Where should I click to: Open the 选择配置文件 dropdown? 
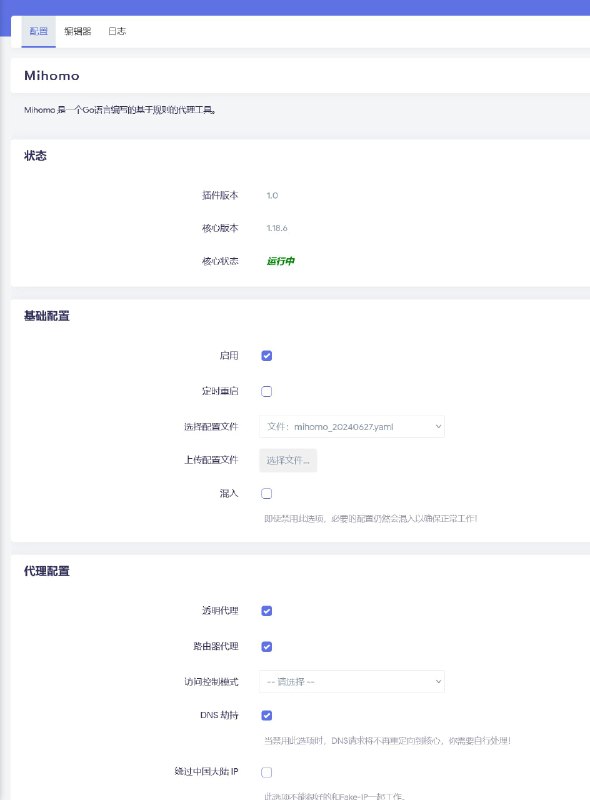pyautogui.click(x=352, y=427)
